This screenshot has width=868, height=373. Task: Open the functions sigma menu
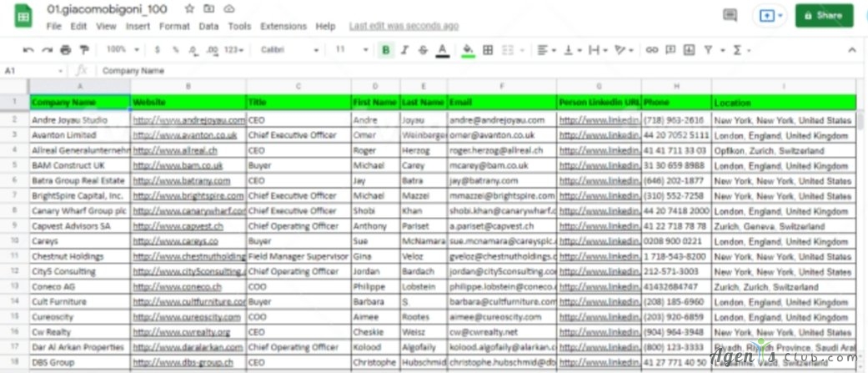click(x=742, y=50)
